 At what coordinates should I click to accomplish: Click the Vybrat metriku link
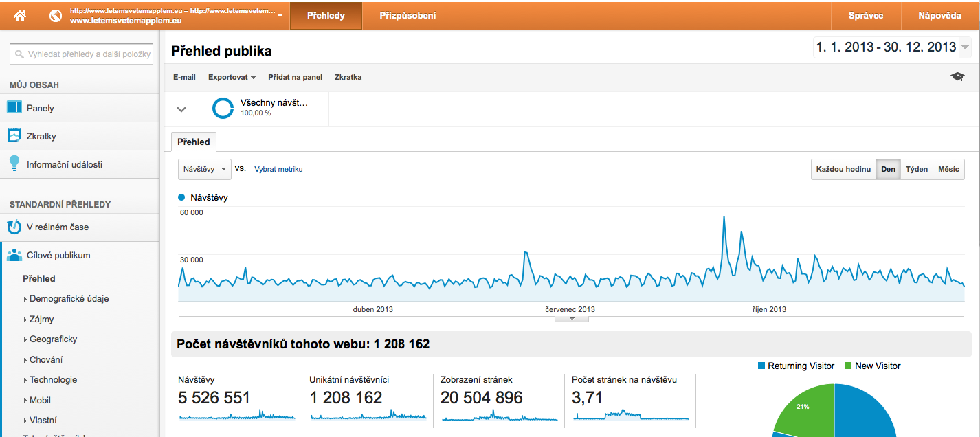coord(278,169)
